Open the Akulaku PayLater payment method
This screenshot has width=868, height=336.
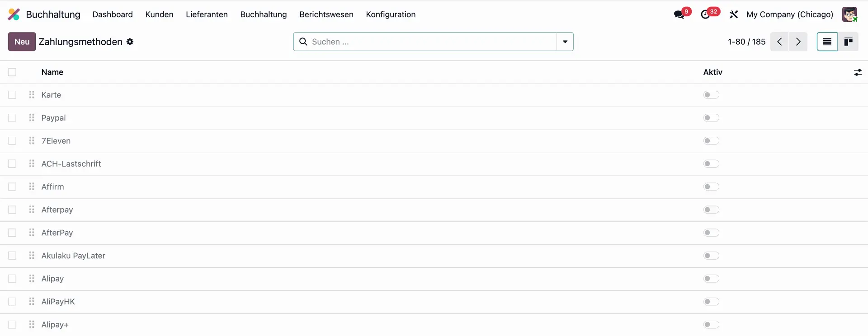pyautogui.click(x=73, y=256)
